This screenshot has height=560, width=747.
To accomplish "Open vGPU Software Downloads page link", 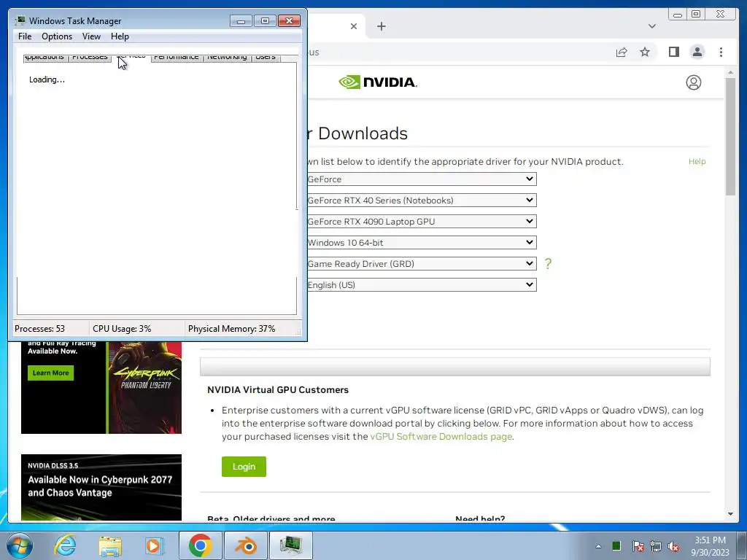I will click(x=441, y=437).
